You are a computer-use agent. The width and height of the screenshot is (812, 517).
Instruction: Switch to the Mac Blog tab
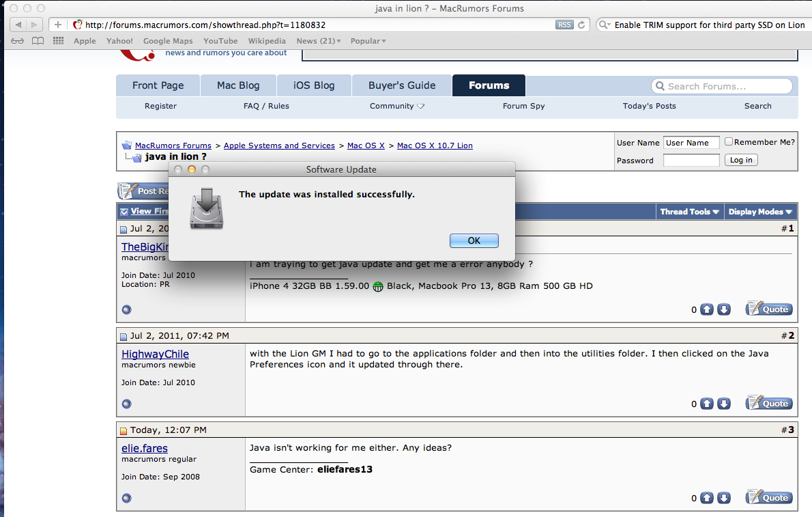tap(238, 85)
